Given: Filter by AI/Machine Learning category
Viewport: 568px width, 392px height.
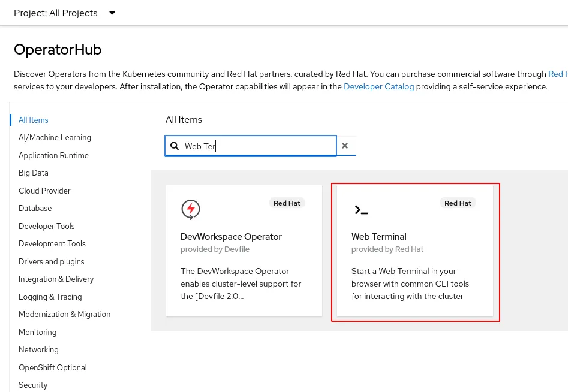Looking at the screenshot, I should pos(55,137).
